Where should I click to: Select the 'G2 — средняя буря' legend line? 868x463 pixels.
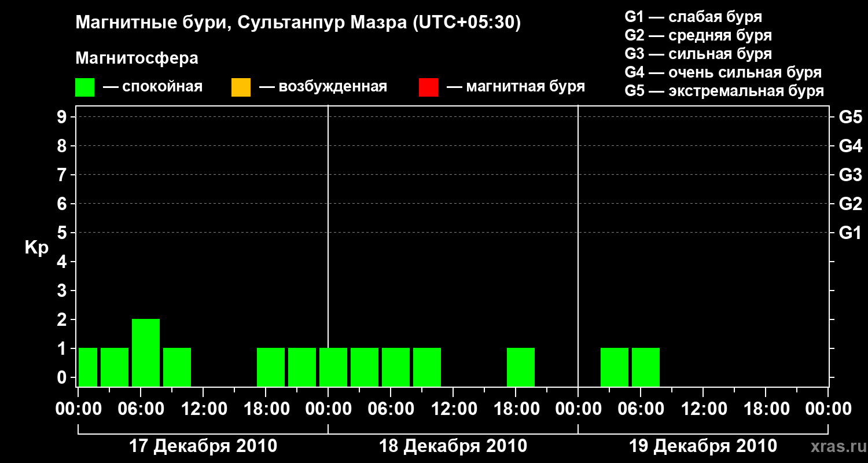pyautogui.click(x=698, y=35)
